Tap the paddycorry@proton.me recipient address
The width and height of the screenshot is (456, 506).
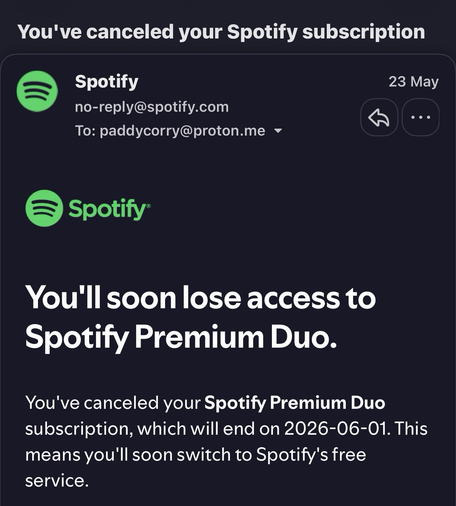tap(182, 131)
